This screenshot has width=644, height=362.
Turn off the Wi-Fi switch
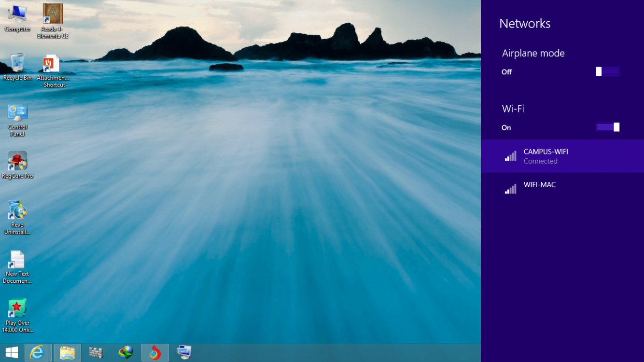point(607,127)
